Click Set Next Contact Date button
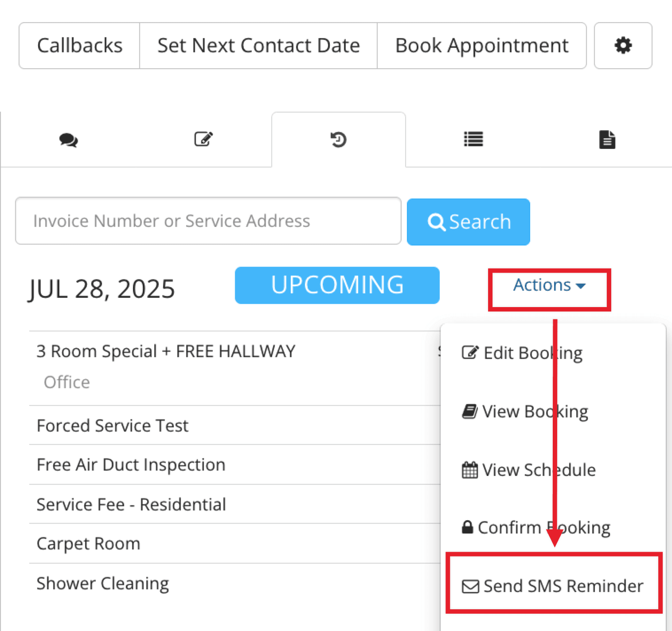 click(258, 46)
